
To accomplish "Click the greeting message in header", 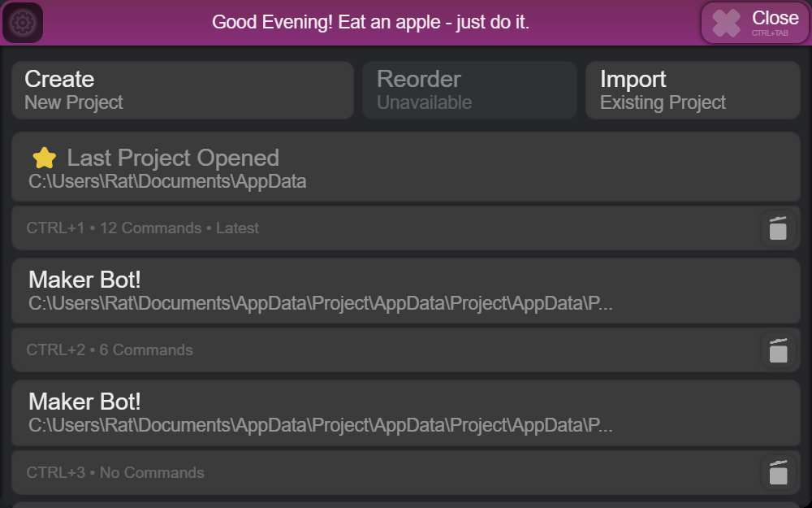I will 371,22.
